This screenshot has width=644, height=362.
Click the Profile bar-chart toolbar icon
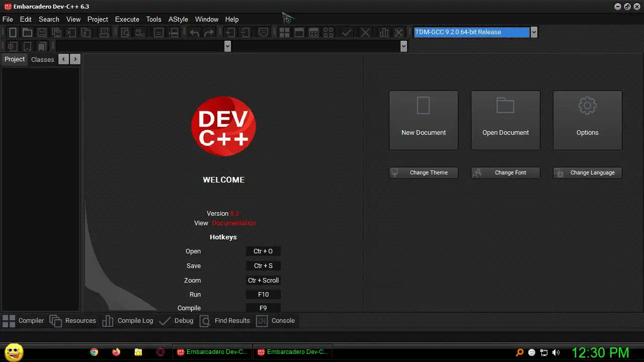tap(384, 32)
